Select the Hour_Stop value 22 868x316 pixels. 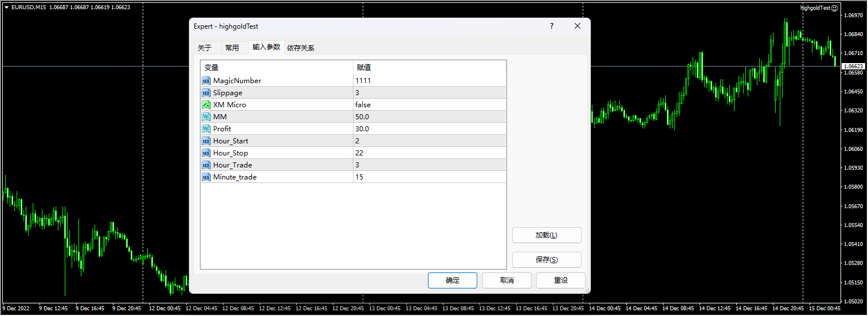coord(359,153)
